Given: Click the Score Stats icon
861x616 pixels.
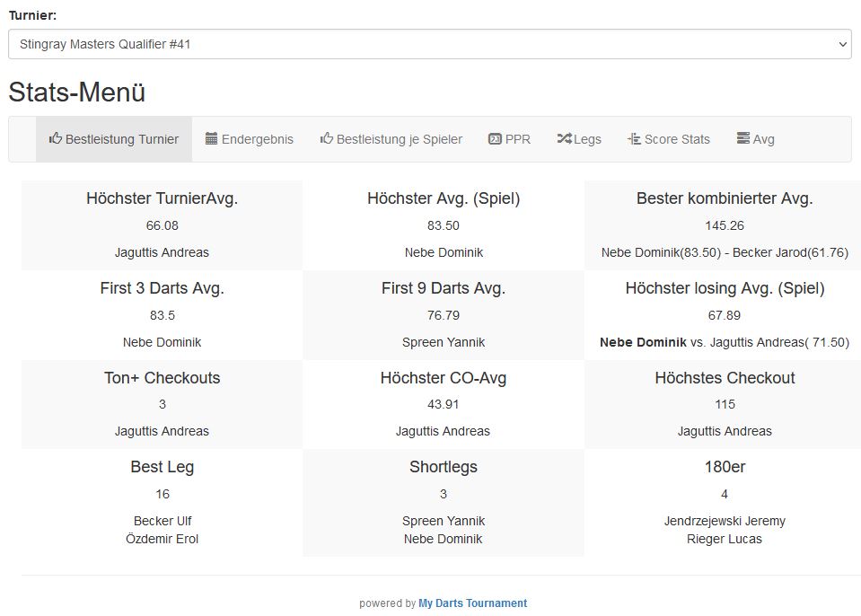Looking at the screenshot, I should point(634,139).
